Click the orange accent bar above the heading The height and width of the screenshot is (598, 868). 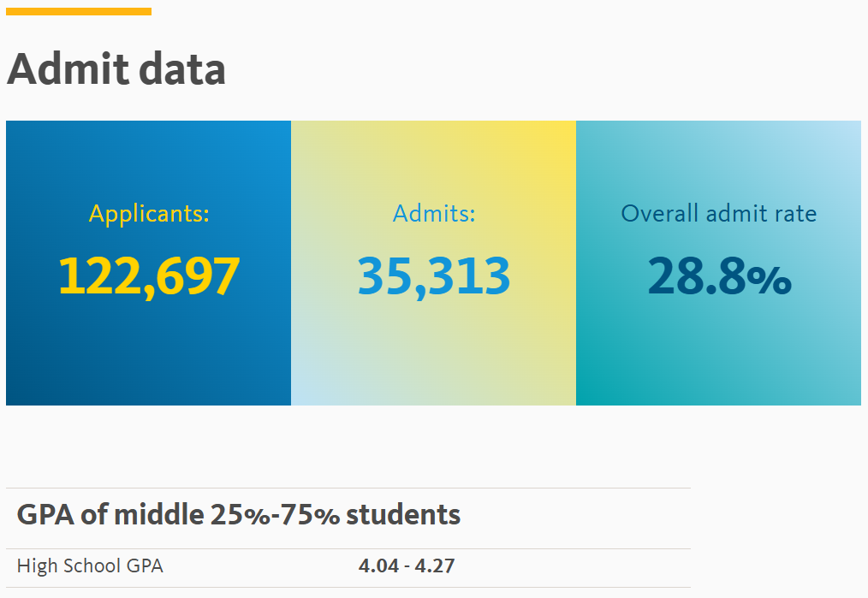coord(79,12)
